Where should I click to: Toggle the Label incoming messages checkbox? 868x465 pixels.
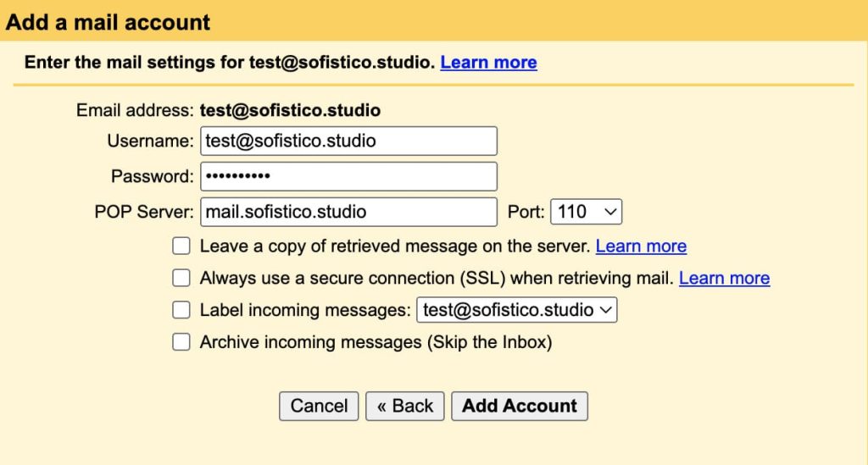tap(181, 310)
